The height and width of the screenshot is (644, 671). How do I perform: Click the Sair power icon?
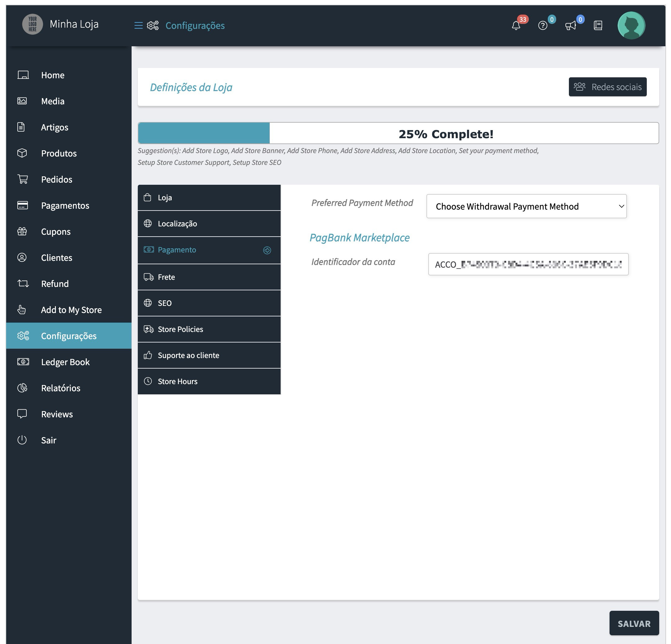tap(22, 440)
